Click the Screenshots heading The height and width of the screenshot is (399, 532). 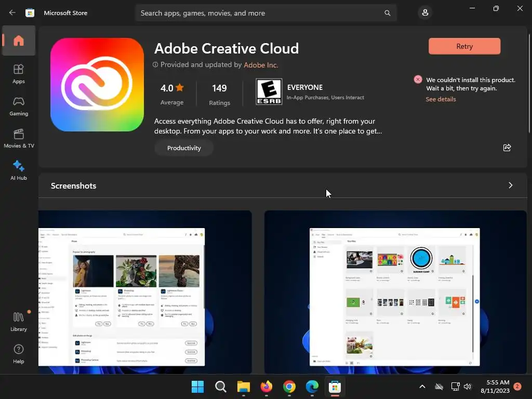click(73, 185)
